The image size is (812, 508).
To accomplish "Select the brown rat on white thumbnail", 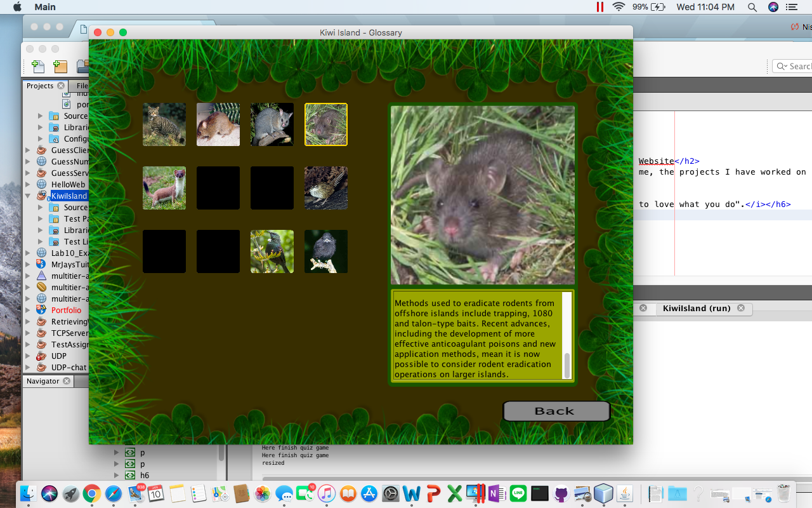I will tap(218, 124).
